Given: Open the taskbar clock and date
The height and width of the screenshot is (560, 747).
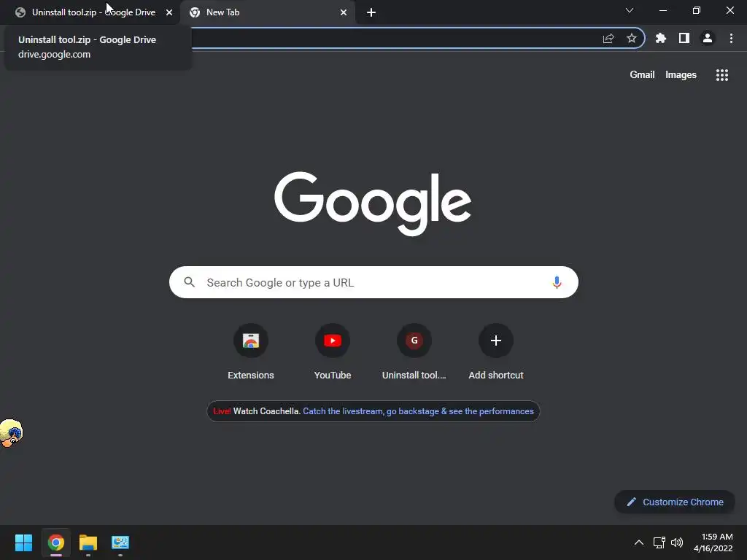Looking at the screenshot, I should tap(713, 542).
